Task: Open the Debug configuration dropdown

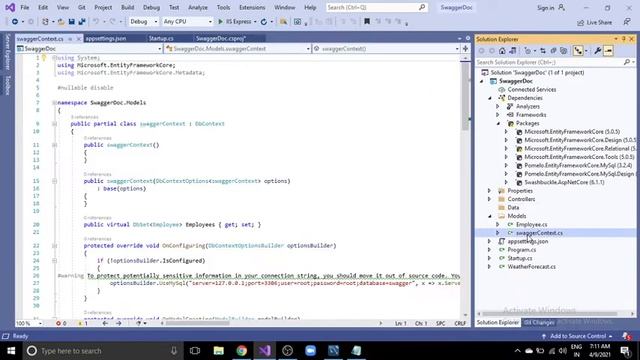Action: click(143, 22)
